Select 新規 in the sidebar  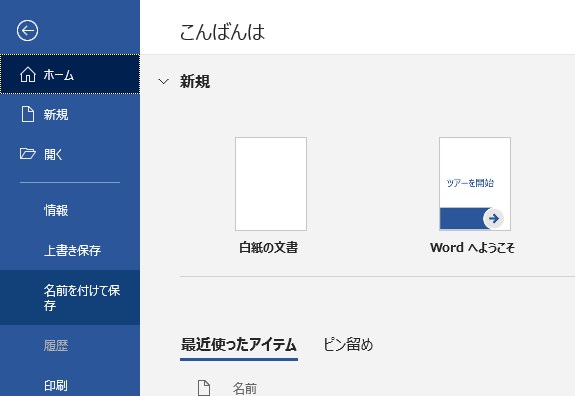[70, 114]
